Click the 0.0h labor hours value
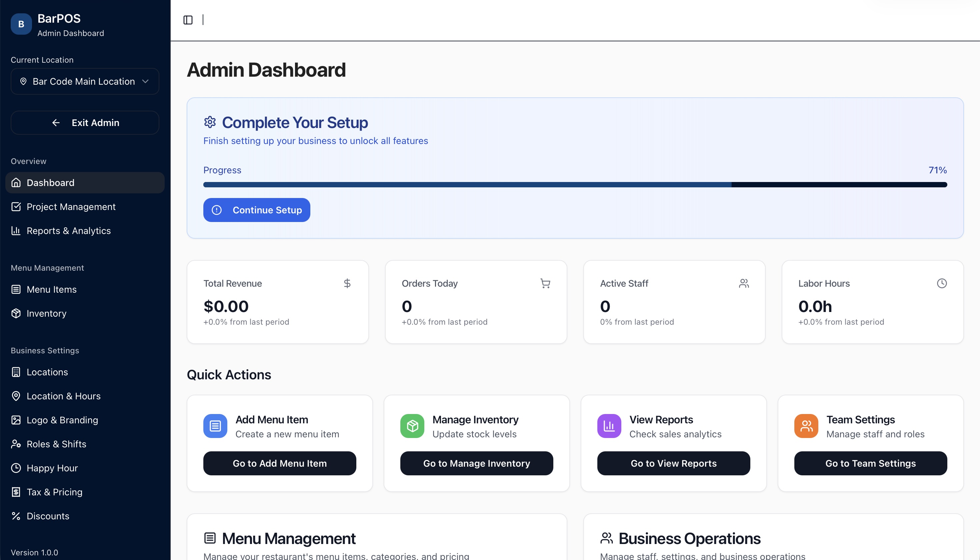980x560 pixels. pyautogui.click(x=815, y=307)
